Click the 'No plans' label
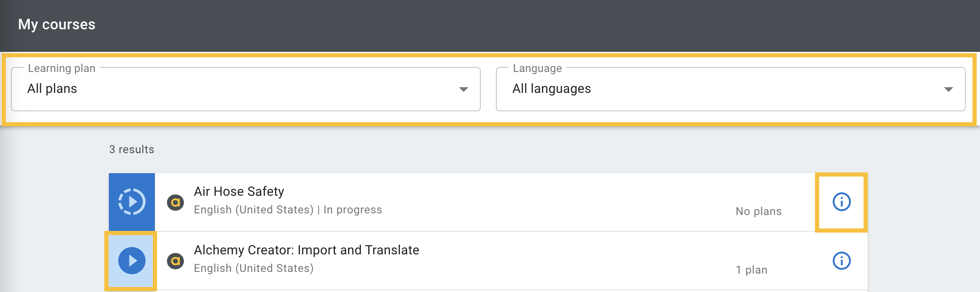980x292 pixels. 758,211
